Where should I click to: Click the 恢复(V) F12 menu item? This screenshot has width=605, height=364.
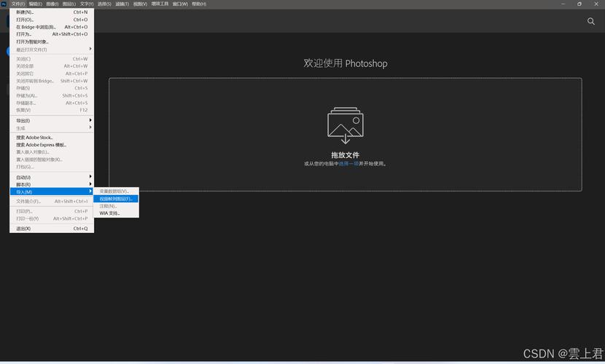tap(52, 110)
